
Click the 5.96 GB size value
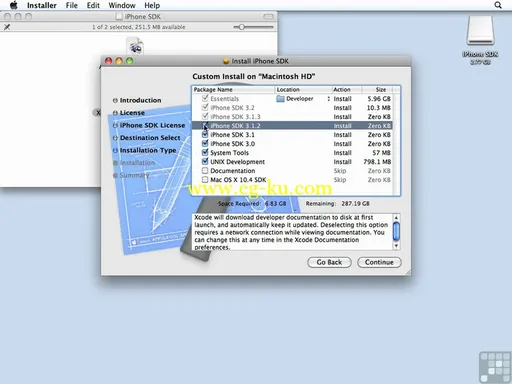[x=379, y=99]
